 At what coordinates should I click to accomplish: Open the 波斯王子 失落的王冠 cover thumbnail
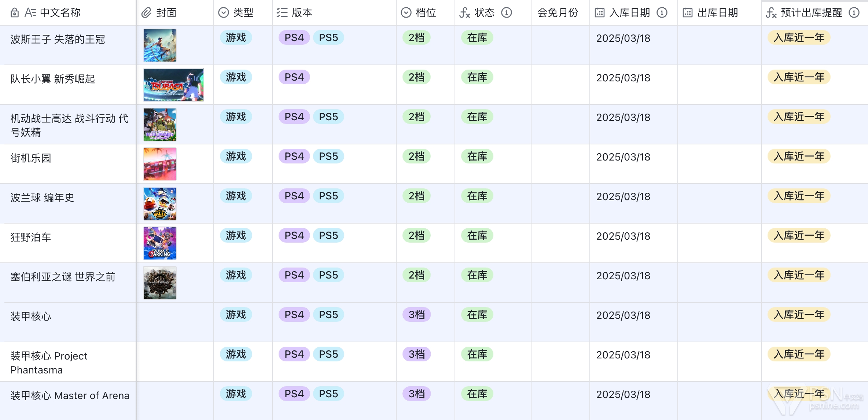(x=160, y=45)
